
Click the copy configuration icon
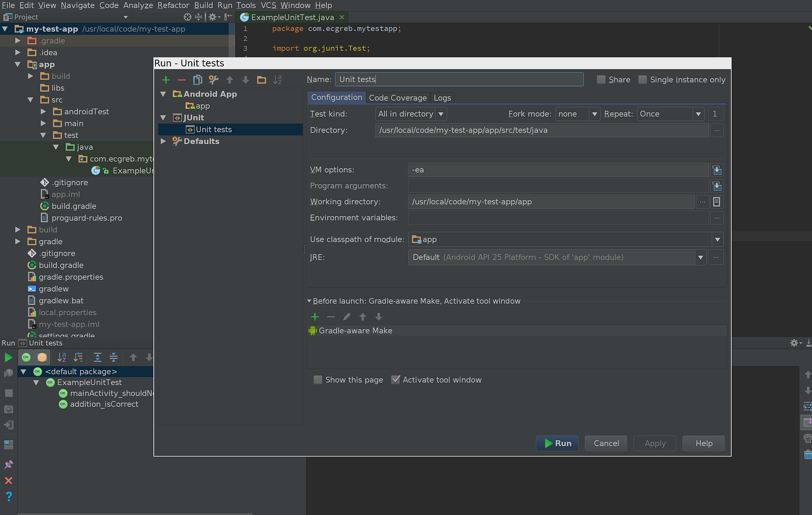click(x=198, y=80)
